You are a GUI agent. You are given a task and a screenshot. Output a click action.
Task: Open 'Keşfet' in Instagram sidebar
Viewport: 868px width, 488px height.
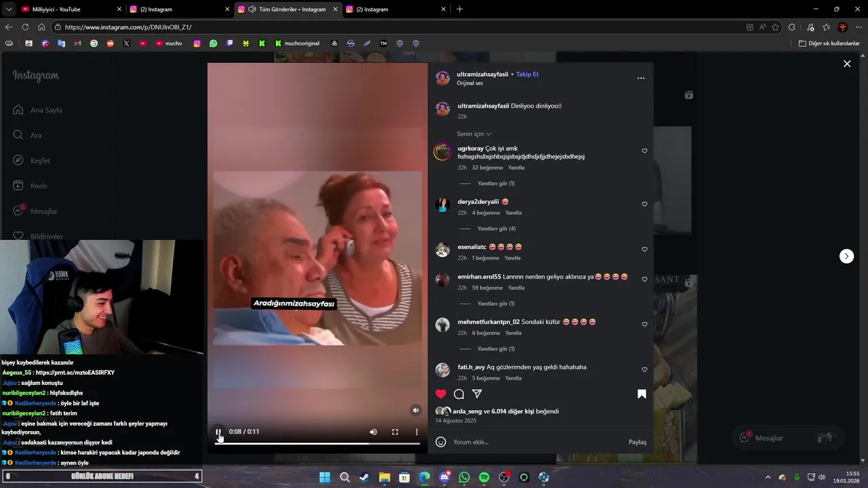tap(31, 161)
